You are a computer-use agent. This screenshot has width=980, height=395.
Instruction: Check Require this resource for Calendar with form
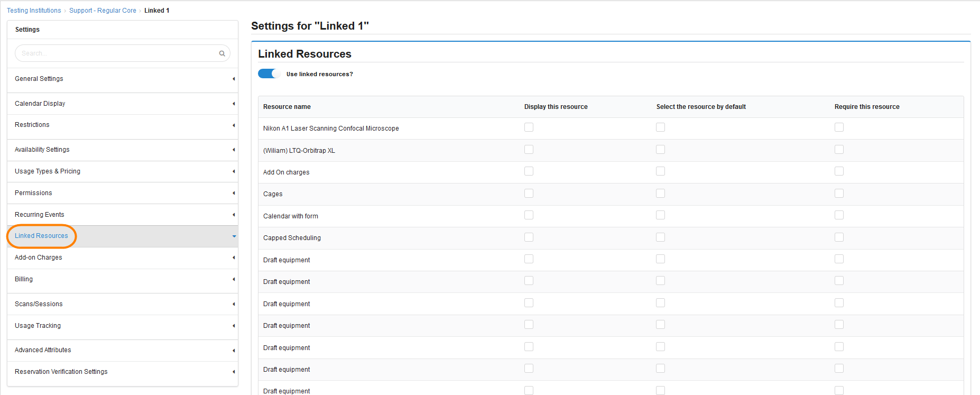click(x=839, y=215)
